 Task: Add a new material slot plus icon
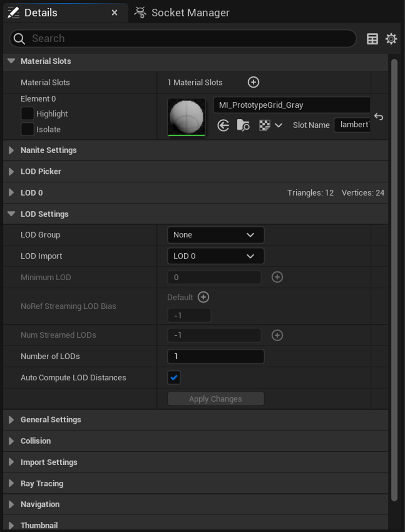tap(254, 82)
